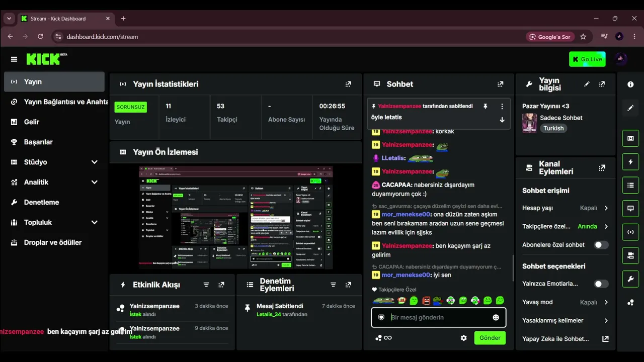Open channel points icon below message box

click(378, 338)
